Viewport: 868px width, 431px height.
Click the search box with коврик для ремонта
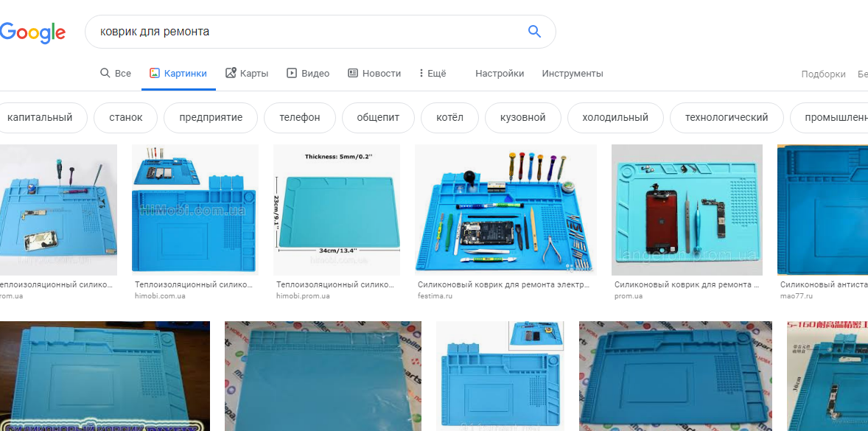point(320,32)
